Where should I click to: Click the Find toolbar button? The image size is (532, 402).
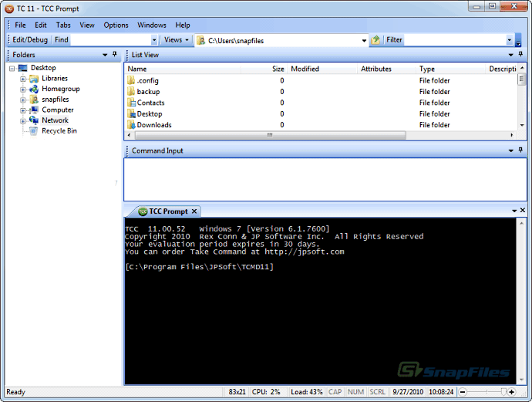pyautogui.click(x=62, y=39)
